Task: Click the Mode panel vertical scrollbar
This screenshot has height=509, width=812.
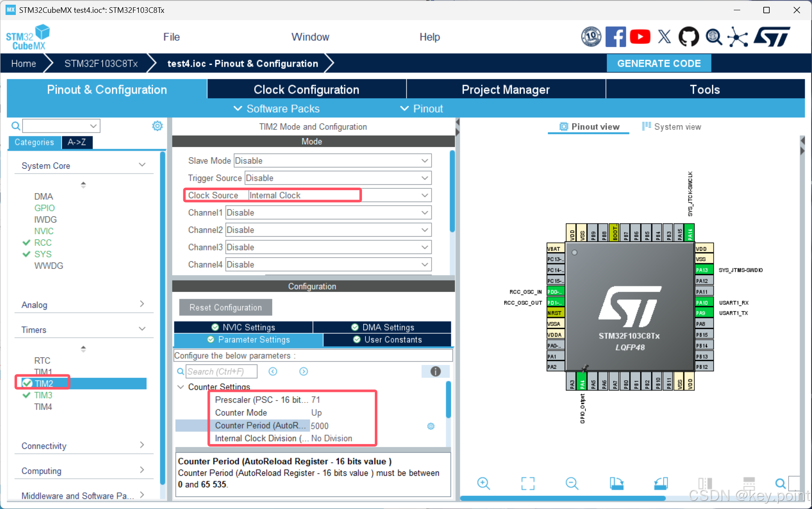Action: 452,191
